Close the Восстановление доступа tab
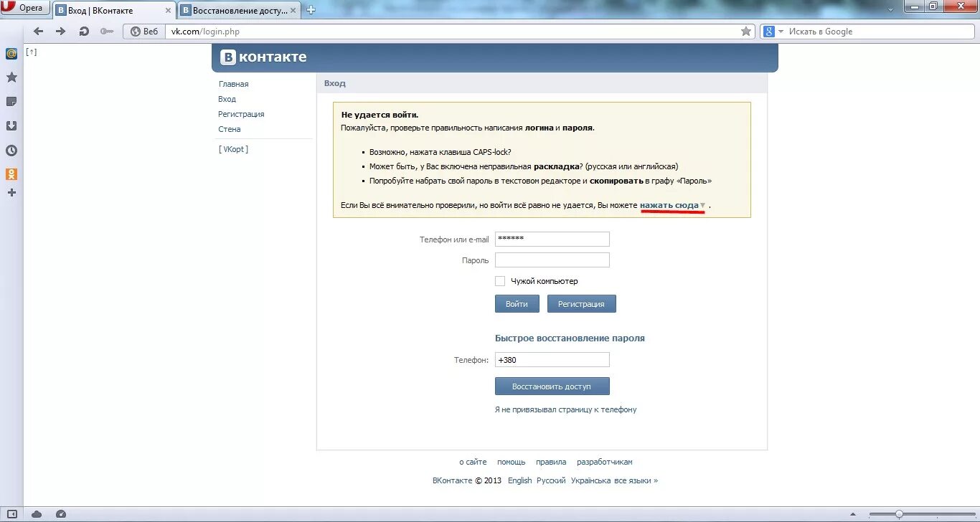The height and width of the screenshot is (522, 980). (293, 11)
